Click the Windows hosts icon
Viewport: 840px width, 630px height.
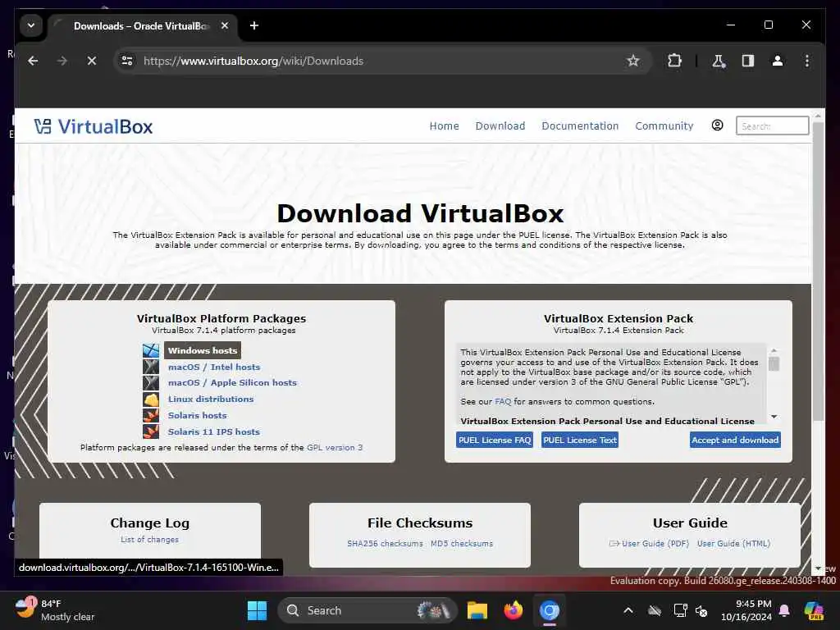click(151, 350)
